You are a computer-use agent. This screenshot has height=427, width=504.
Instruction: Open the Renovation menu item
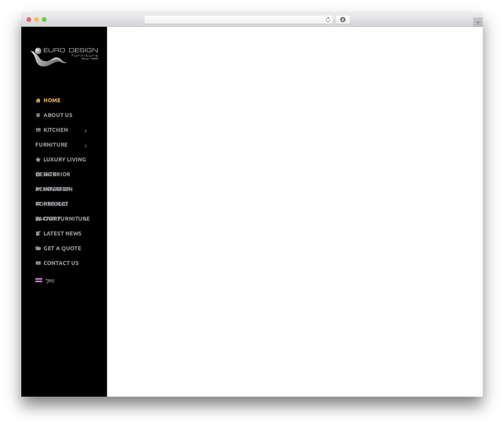pos(54,189)
